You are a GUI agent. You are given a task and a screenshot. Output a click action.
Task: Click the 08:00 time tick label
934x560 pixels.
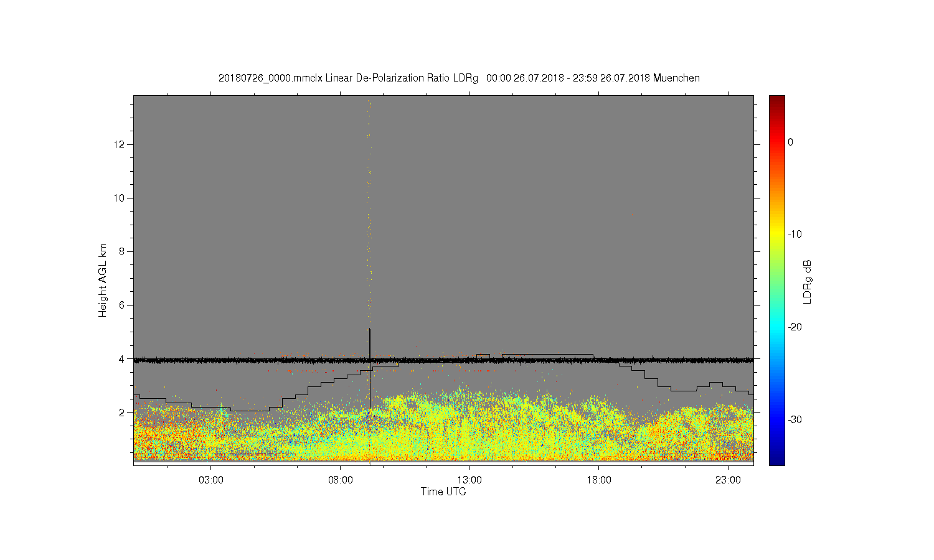click(341, 480)
